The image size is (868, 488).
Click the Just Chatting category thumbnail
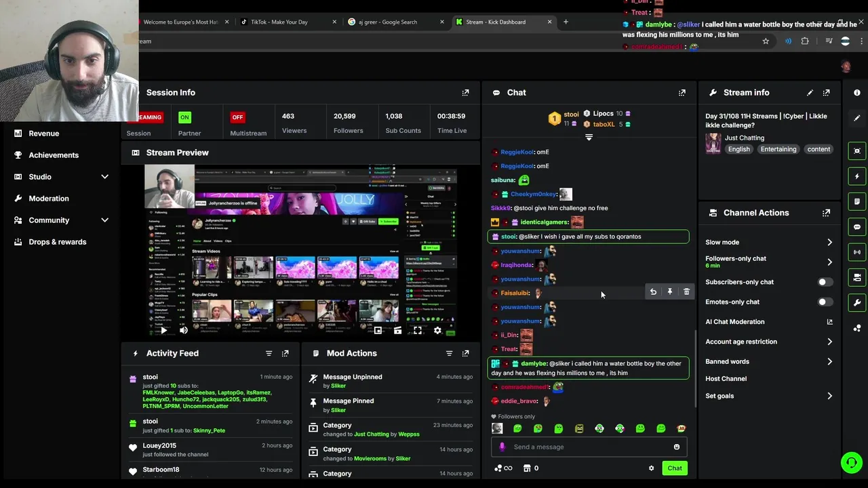(713, 143)
